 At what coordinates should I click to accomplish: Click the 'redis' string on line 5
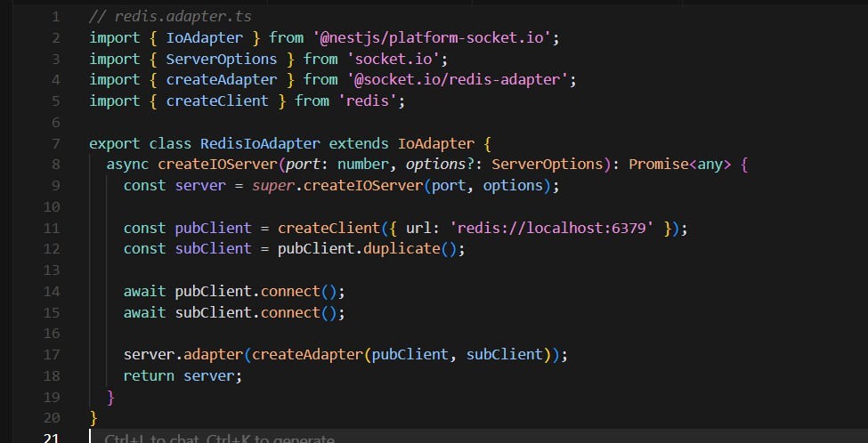pos(368,101)
